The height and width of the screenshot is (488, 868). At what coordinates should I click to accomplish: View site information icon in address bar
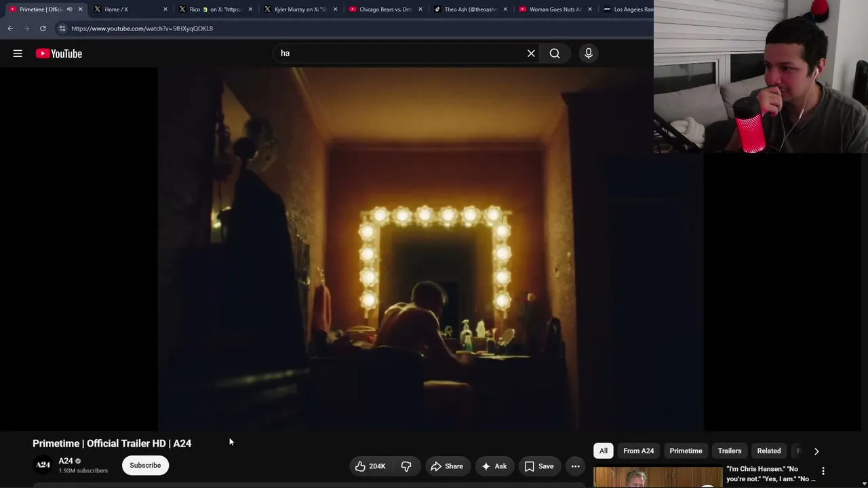62,28
